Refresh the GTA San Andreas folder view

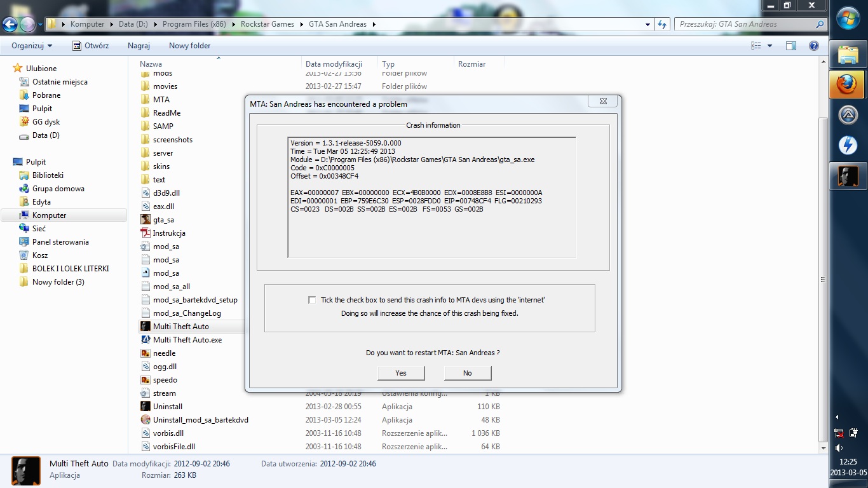pos(663,24)
